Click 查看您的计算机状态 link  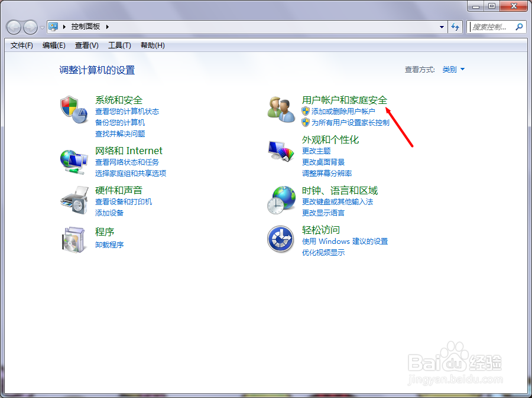tap(127, 111)
